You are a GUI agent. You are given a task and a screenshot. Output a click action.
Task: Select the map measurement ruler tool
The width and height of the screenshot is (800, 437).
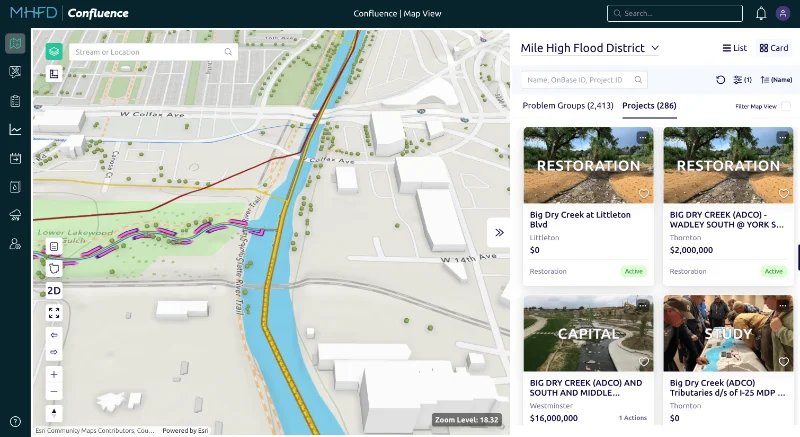(x=54, y=74)
